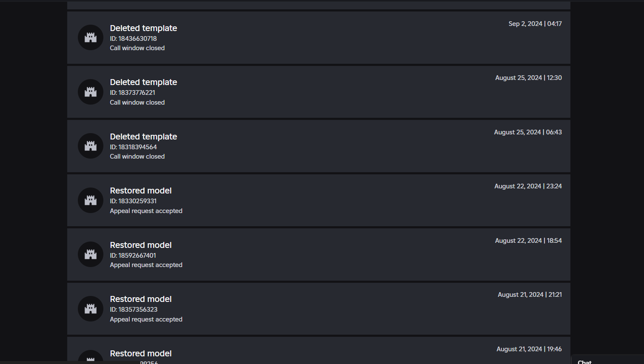The height and width of the screenshot is (364, 644).
Task: Open the Chat panel in the bottom right corner
Action: pos(584,361)
